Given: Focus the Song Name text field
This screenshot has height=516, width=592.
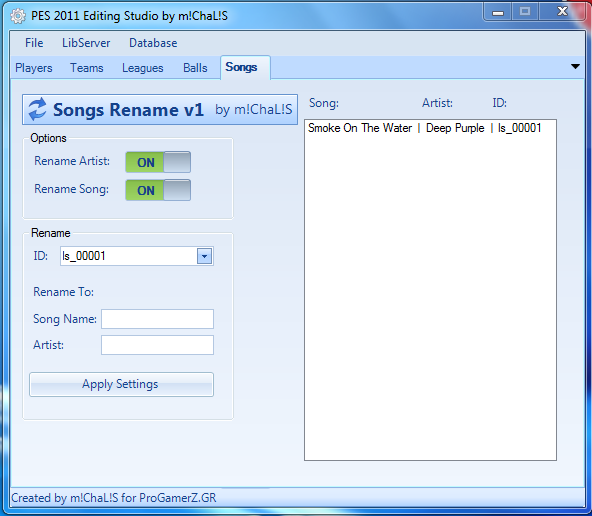Looking at the screenshot, I should coord(157,319).
